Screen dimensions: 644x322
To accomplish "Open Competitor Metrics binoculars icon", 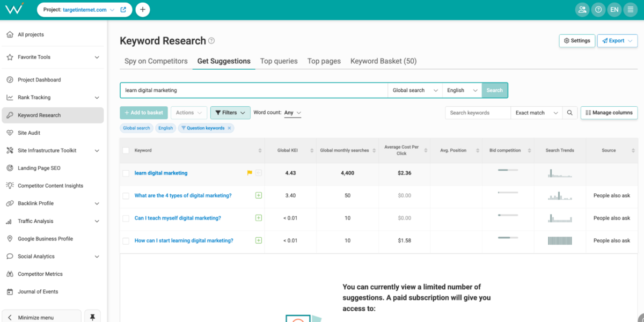I will 10,274.
